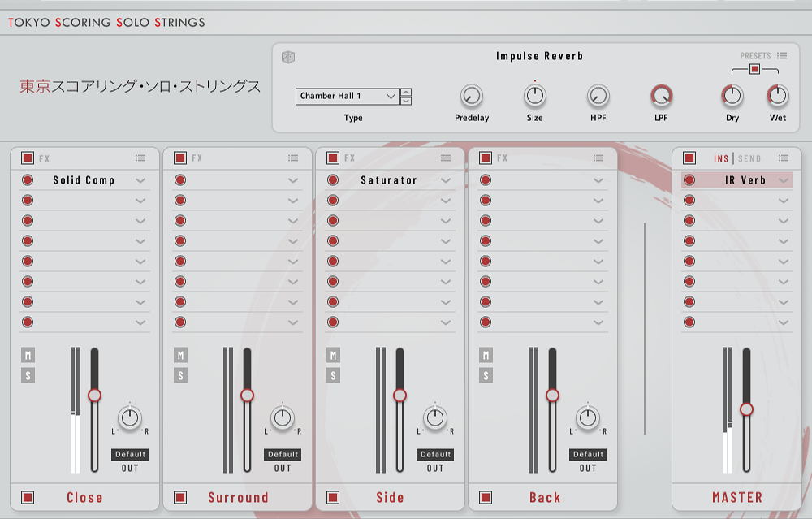Expand the Solid Comp slot chevron
Screen dimensions: 812x519
pyautogui.click(x=140, y=180)
